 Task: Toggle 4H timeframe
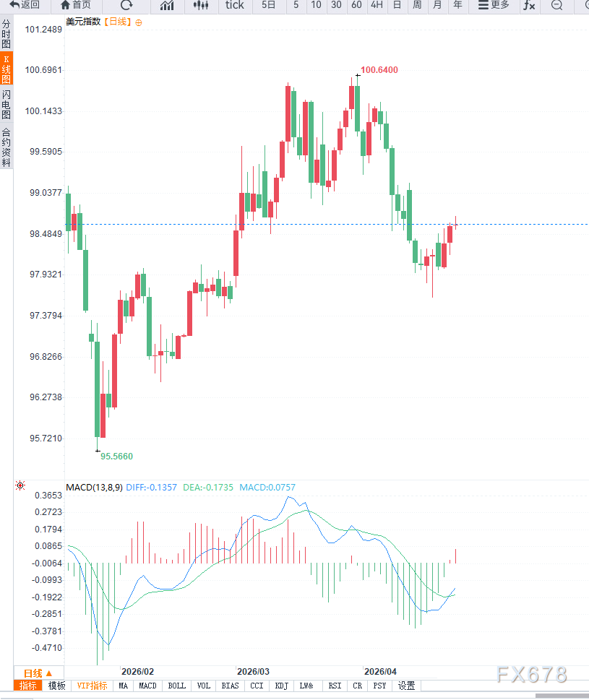(x=377, y=5)
